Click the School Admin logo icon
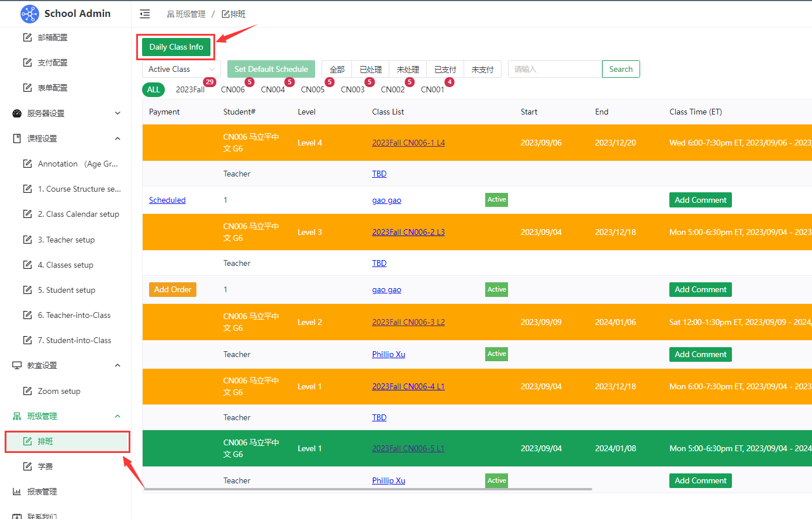 pos(29,13)
